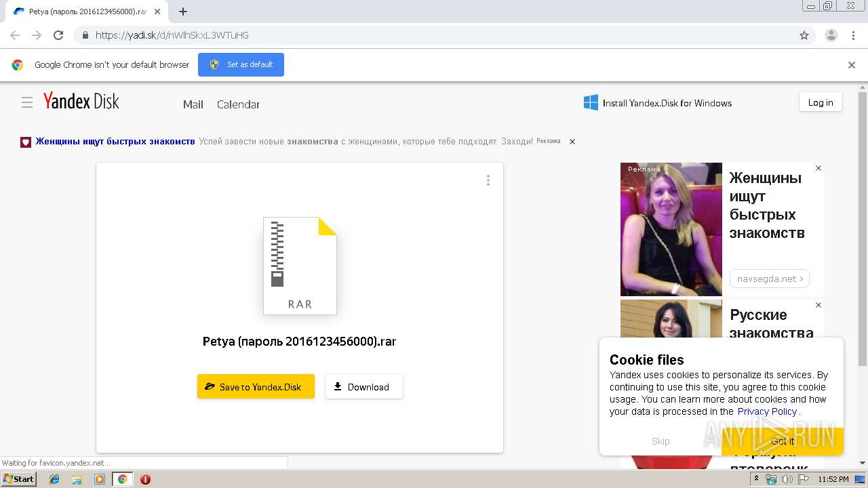Open the Windows Start menu
868x488 pixels.
(x=18, y=479)
